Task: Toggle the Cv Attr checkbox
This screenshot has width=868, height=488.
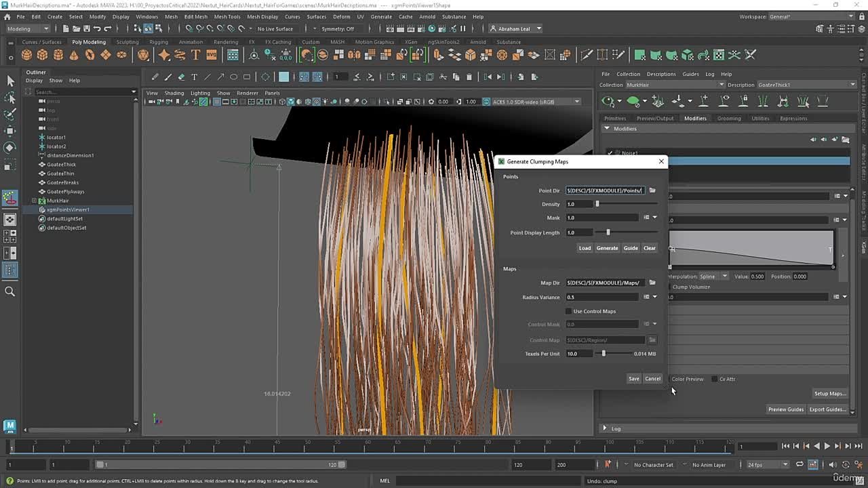Action: 714,379
